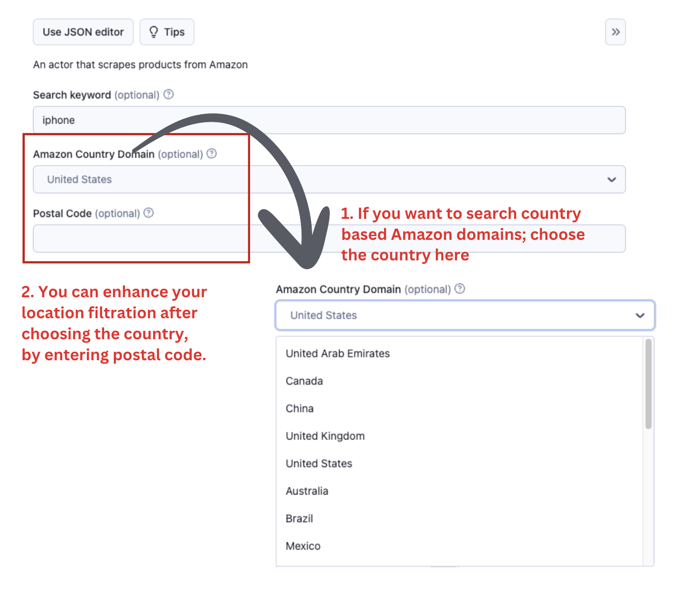This screenshot has height=615, width=700.
Task: Collapse the open country dropdown via its chevron
Action: tap(640, 315)
